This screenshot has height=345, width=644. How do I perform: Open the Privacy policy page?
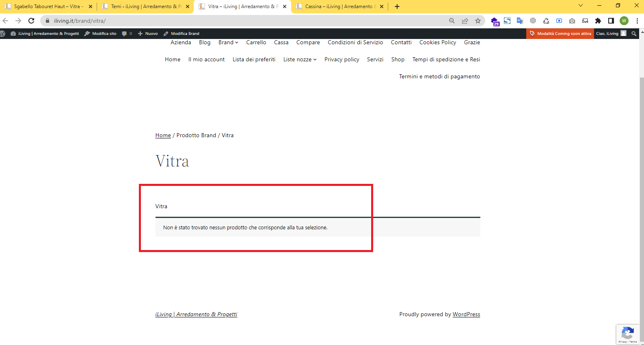point(342,59)
